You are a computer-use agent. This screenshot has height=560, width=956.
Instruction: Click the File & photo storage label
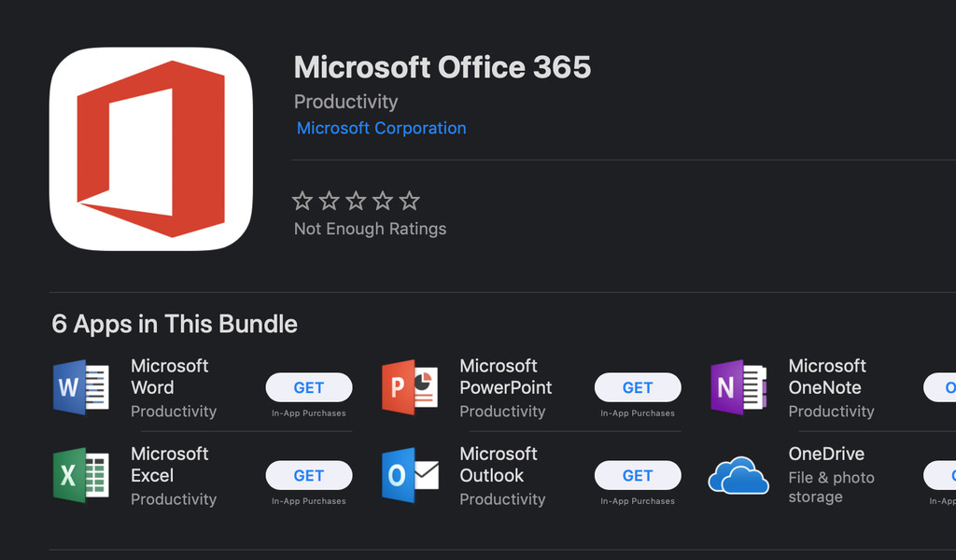(831, 487)
